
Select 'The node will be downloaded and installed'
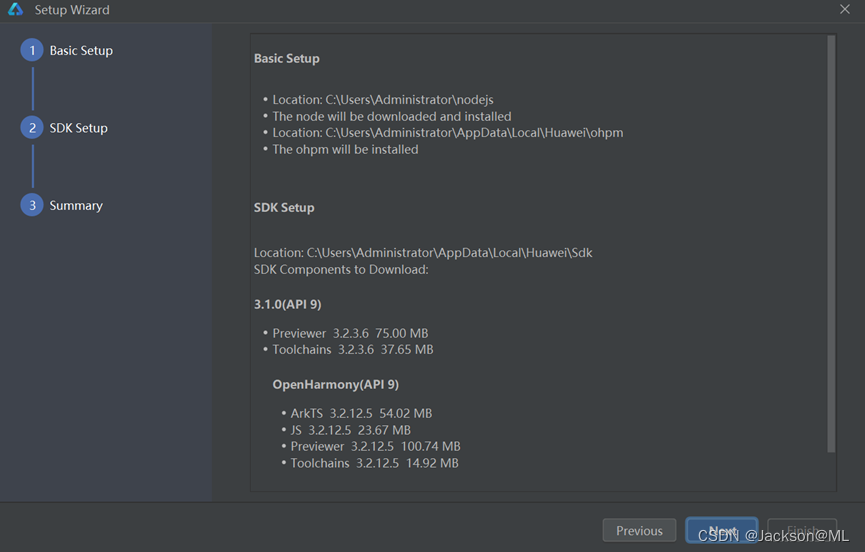[x=392, y=116]
